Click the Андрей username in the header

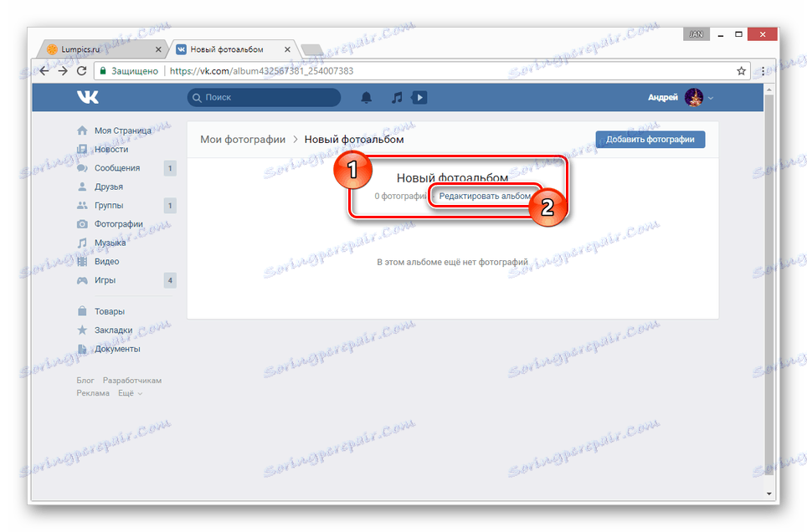(x=663, y=97)
